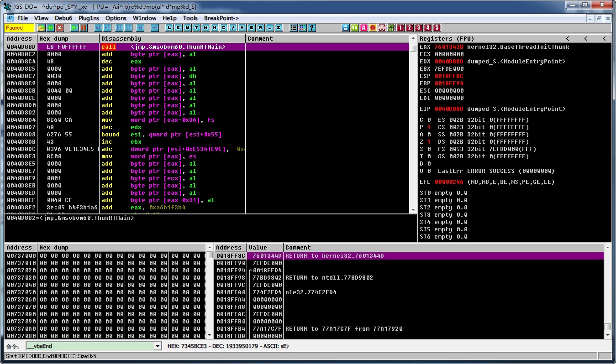
Task: Click the orange circle plugin icon
Action: [x=373, y=28]
